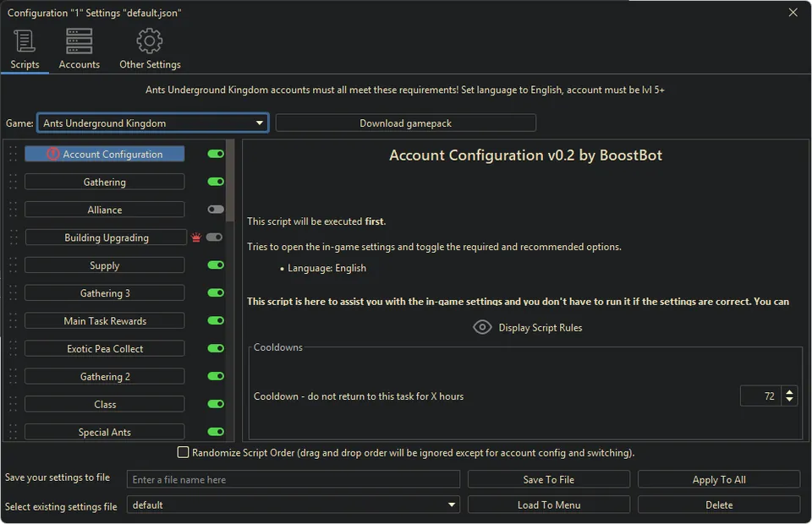Decrease the cooldown hours value
The width and height of the screenshot is (812, 524).
pos(789,400)
